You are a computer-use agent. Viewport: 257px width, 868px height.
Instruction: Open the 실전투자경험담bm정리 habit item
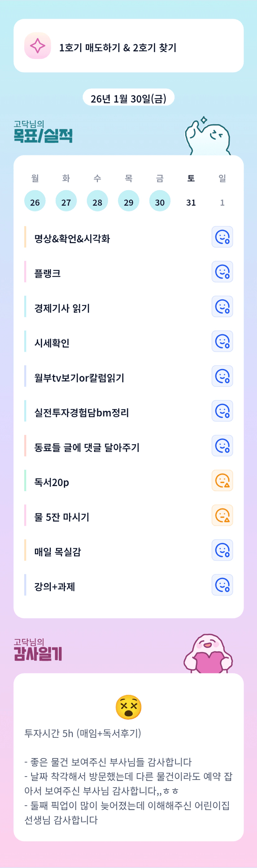tap(81, 412)
